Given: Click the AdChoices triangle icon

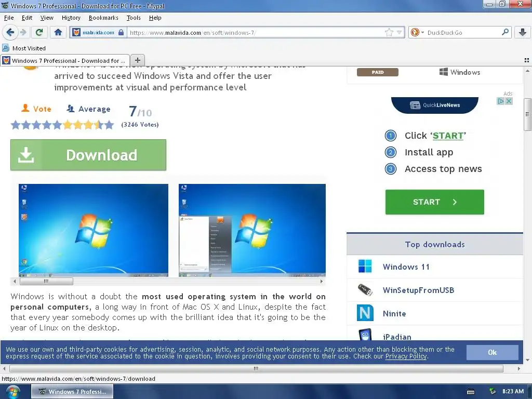Looking at the screenshot, I should tap(500, 101).
